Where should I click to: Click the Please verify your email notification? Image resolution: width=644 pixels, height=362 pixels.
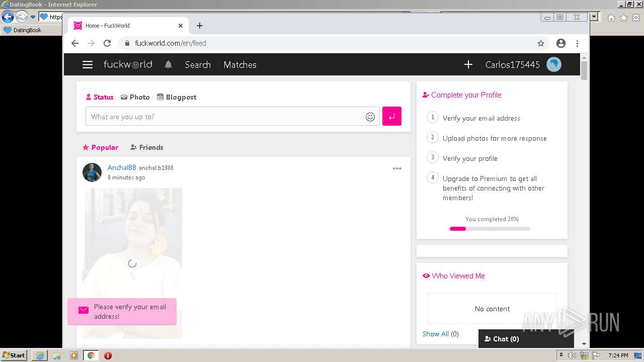[122, 312]
